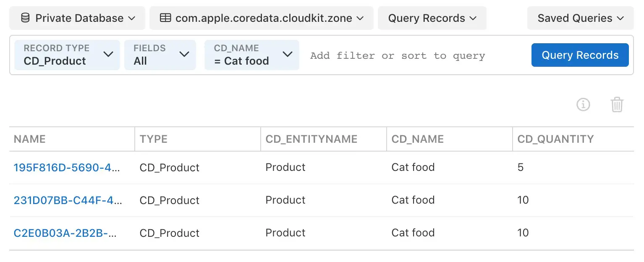Screen dimensions: 644x262
Task: Sort by the NAME column header
Action: pyautogui.click(x=29, y=139)
